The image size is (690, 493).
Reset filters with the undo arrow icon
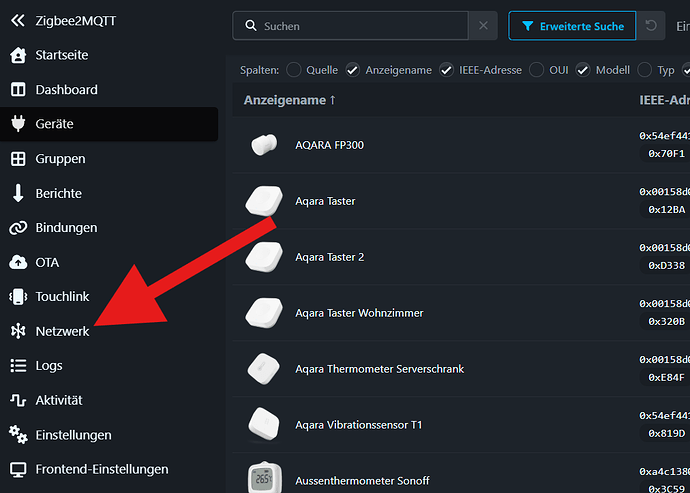(651, 26)
